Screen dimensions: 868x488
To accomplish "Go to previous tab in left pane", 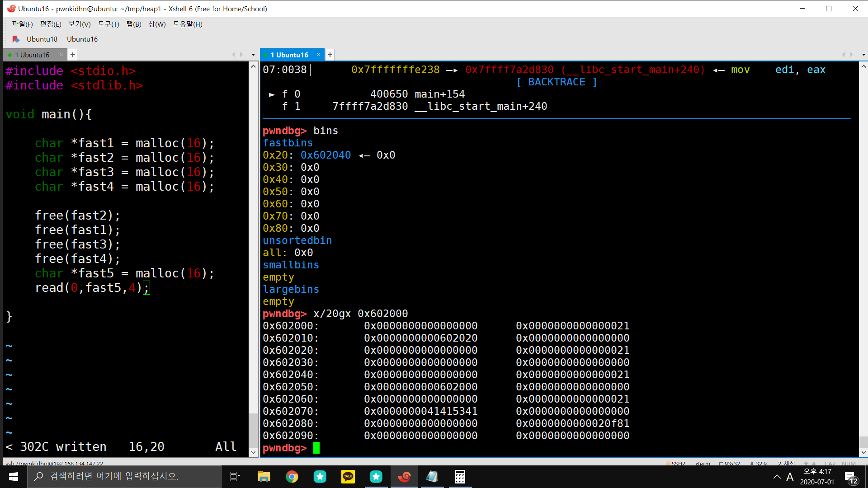I will pos(233,55).
